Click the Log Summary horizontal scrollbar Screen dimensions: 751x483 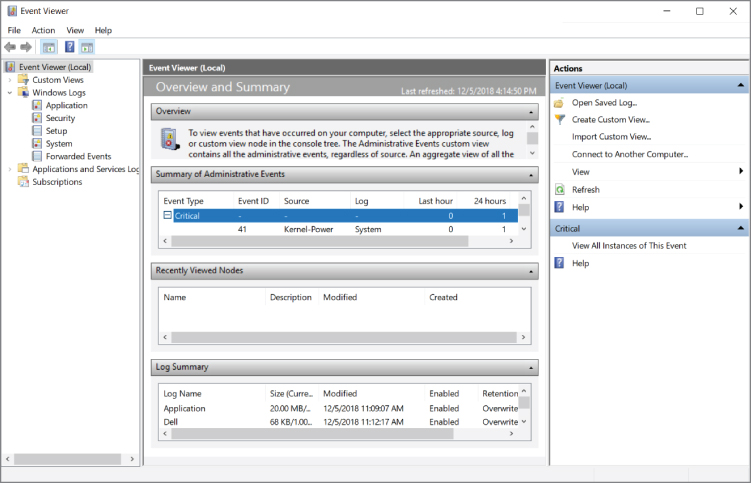pyautogui.click(x=340, y=435)
